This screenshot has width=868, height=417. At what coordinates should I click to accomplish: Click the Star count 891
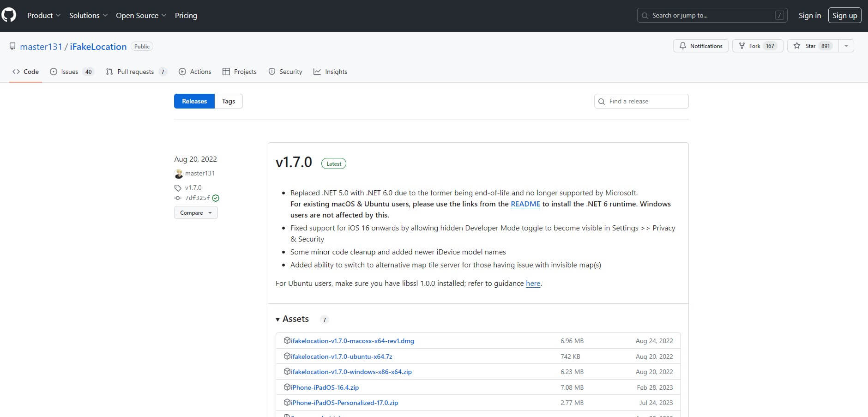coord(826,46)
